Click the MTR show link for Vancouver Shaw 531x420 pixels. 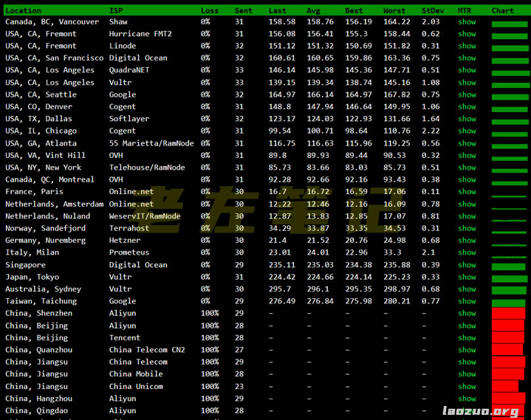[467, 22]
